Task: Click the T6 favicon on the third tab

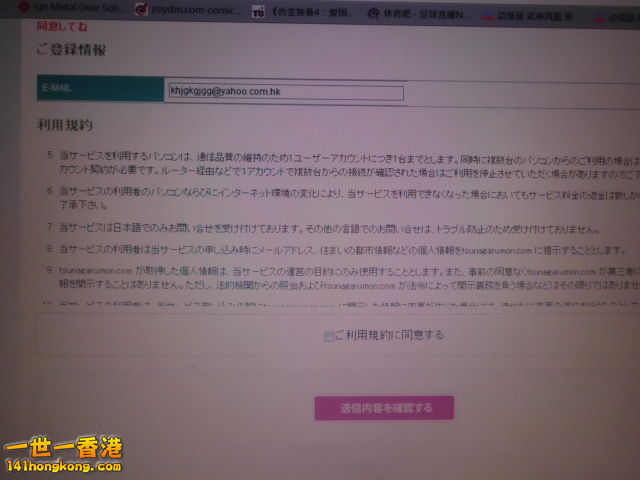Action: coord(258,11)
